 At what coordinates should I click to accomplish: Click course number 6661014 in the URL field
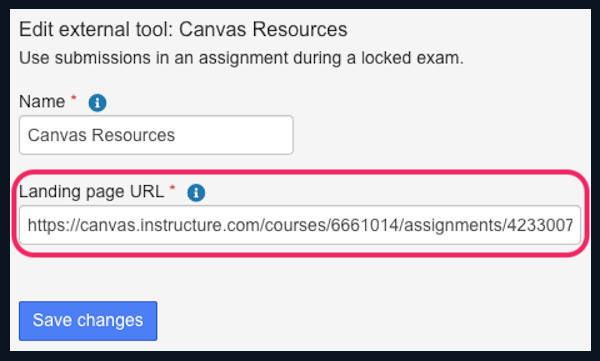click(364, 225)
